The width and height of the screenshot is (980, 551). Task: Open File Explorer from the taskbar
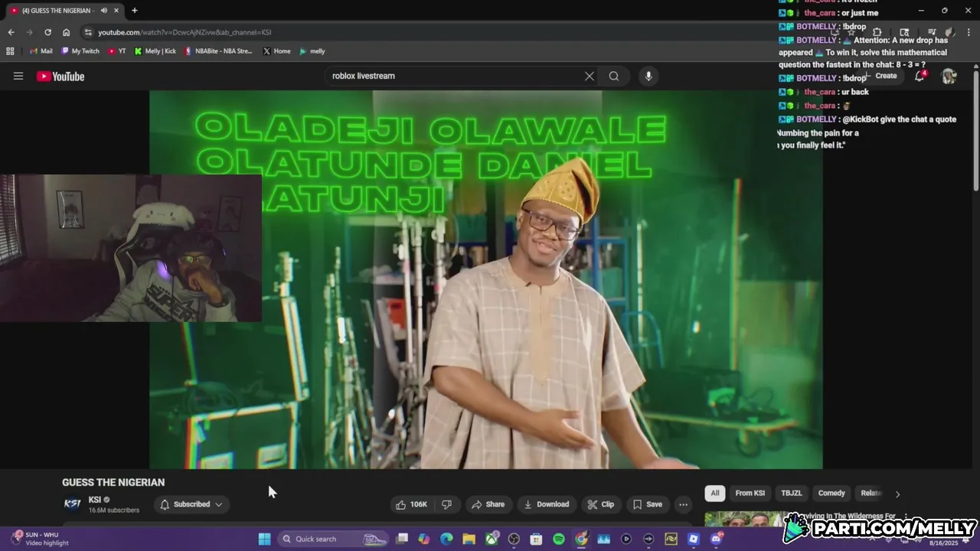click(x=469, y=539)
